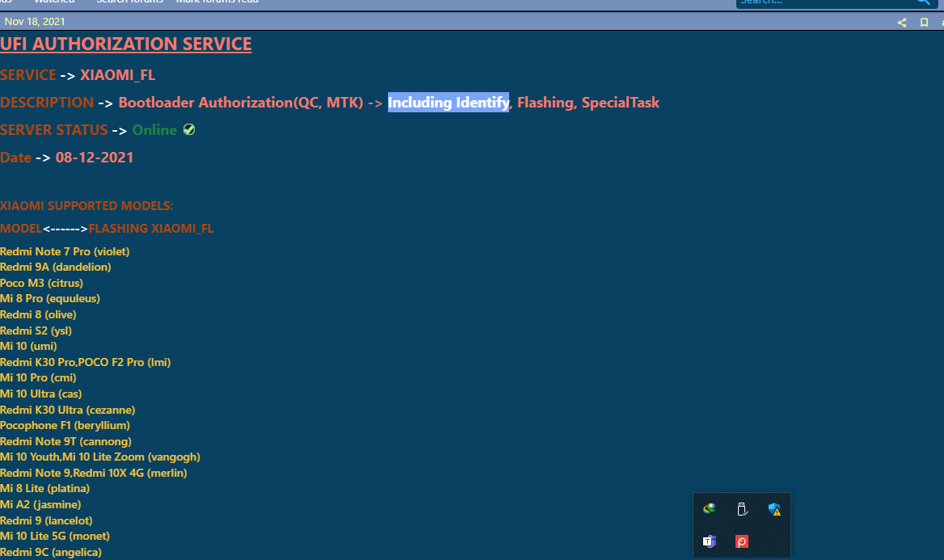This screenshot has height=560, width=944.
Task: Click the date value 08-12-2021
Action: click(x=95, y=158)
